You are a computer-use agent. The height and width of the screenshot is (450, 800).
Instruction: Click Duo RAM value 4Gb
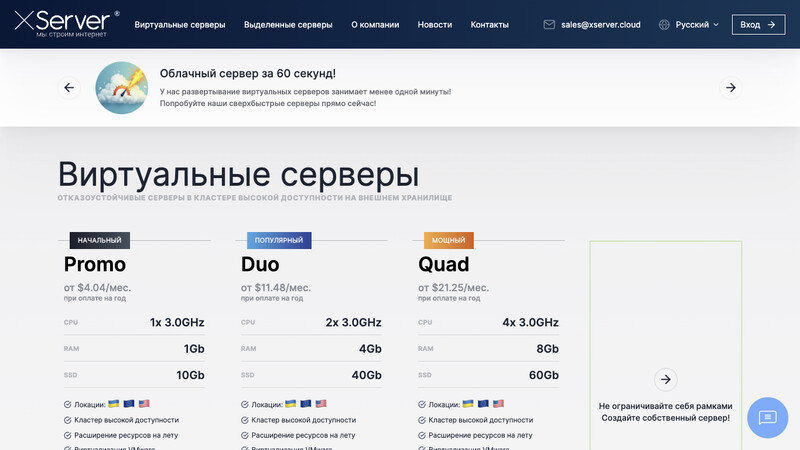click(x=370, y=349)
